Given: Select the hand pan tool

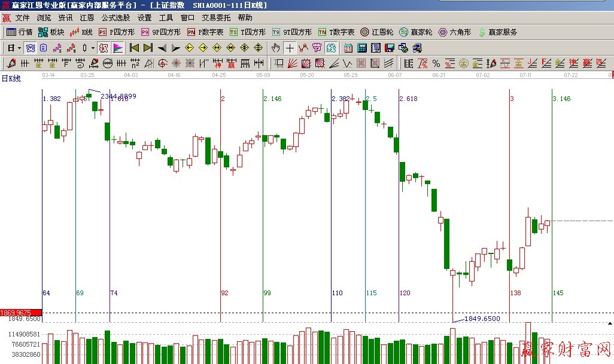Looking at the screenshot, I should 276,48.
